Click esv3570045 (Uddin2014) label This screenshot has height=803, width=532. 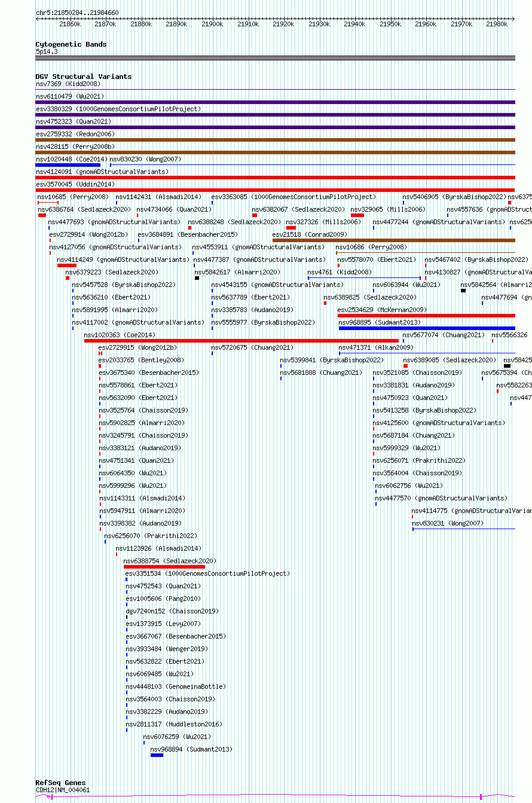tap(75, 184)
